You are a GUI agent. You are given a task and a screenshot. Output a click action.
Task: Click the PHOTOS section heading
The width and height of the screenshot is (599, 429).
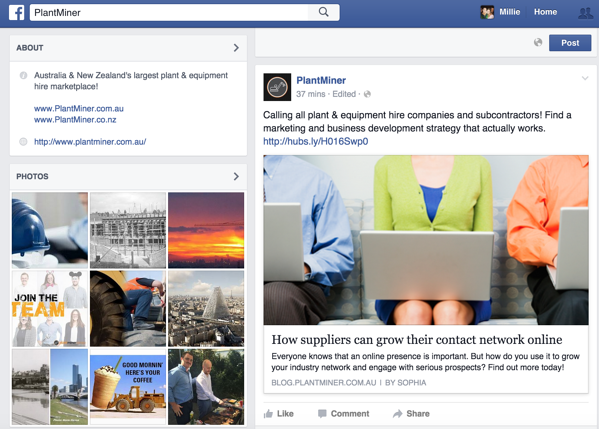[32, 176]
